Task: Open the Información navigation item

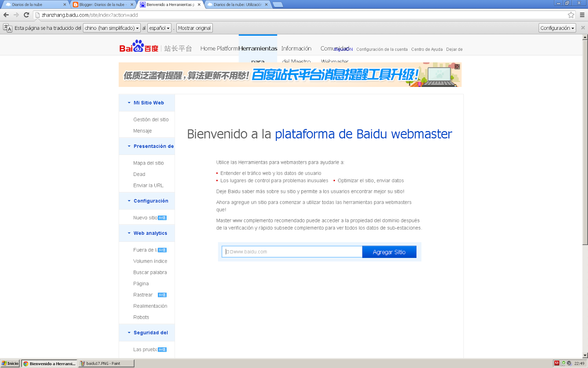Action: coord(296,49)
